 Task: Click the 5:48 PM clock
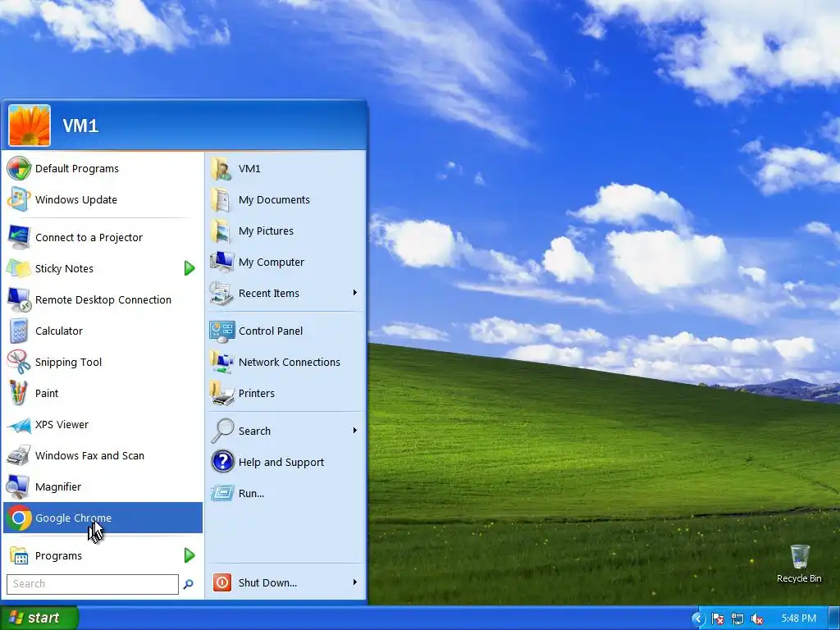tap(798, 619)
